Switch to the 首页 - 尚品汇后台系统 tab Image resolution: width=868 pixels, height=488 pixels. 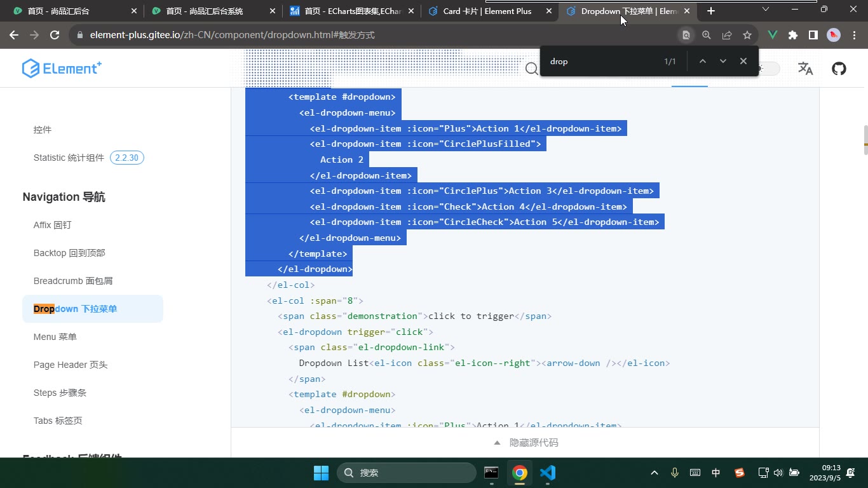pyautogui.click(x=213, y=11)
